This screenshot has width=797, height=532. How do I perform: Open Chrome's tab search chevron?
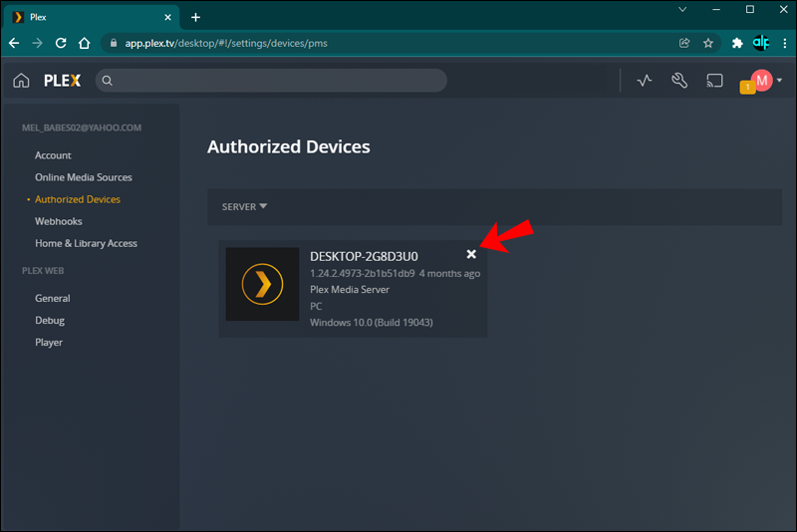682,9
